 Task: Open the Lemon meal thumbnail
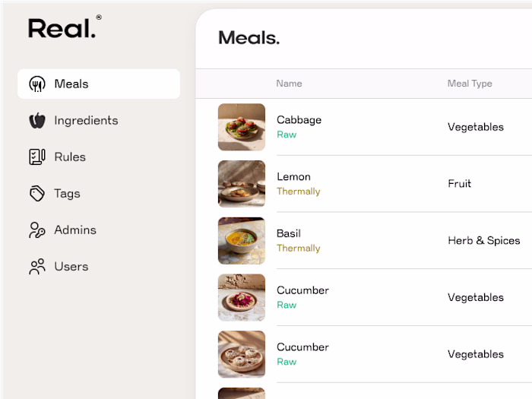click(x=242, y=184)
